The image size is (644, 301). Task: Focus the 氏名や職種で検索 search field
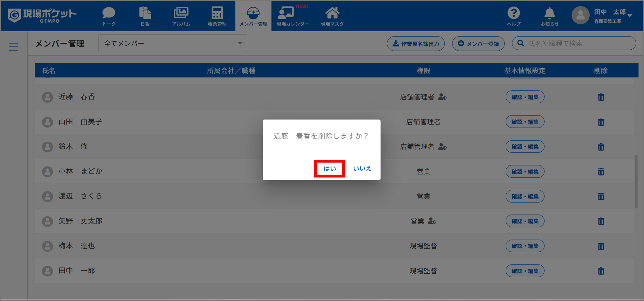pyautogui.click(x=574, y=43)
